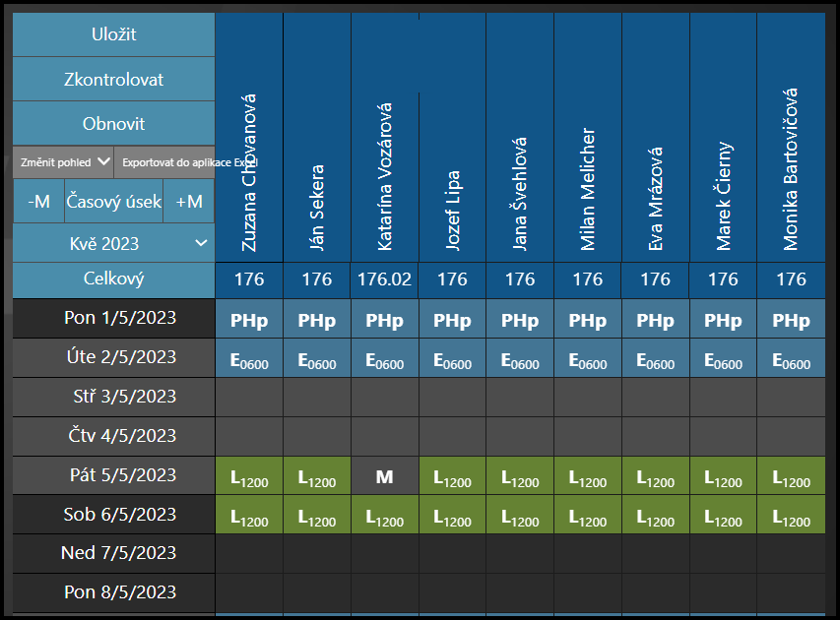The width and height of the screenshot is (840, 620).
Task: Select the Stř 3/5/2023 row label
Action: [113, 397]
